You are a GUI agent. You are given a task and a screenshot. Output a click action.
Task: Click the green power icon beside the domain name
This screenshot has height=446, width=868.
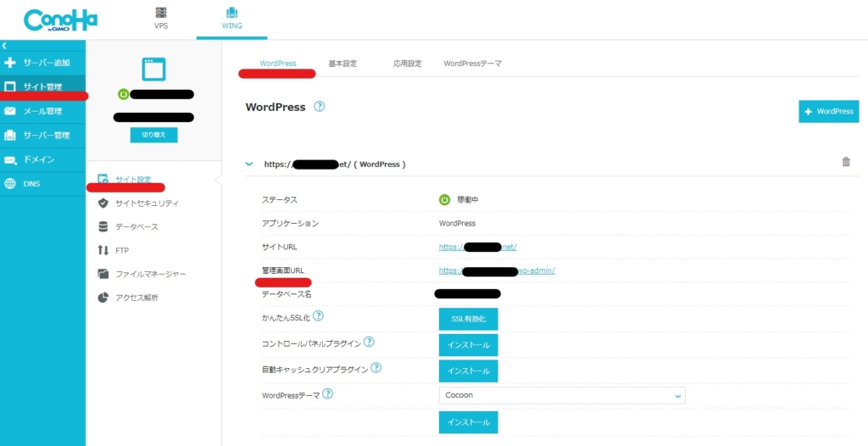[124, 94]
